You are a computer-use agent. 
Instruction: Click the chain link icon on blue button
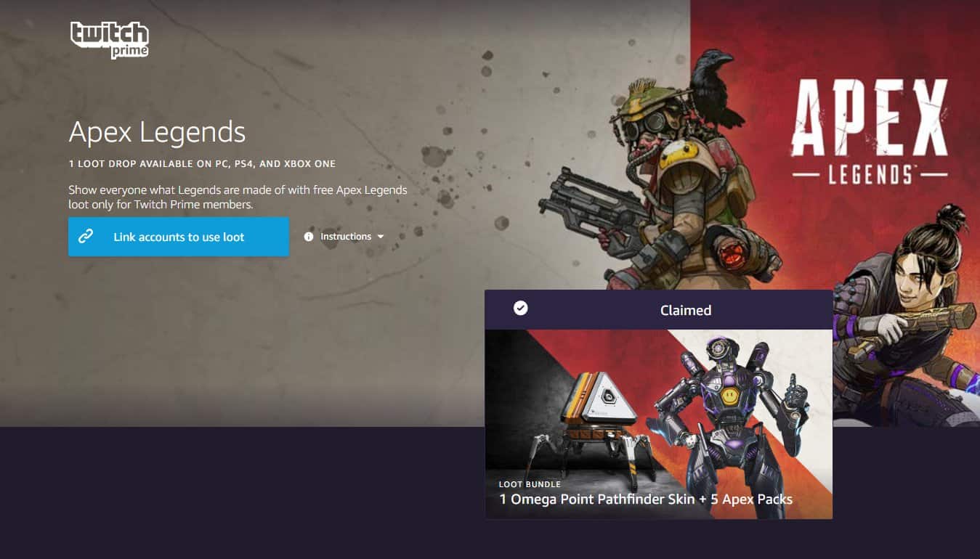click(x=86, y=237)
